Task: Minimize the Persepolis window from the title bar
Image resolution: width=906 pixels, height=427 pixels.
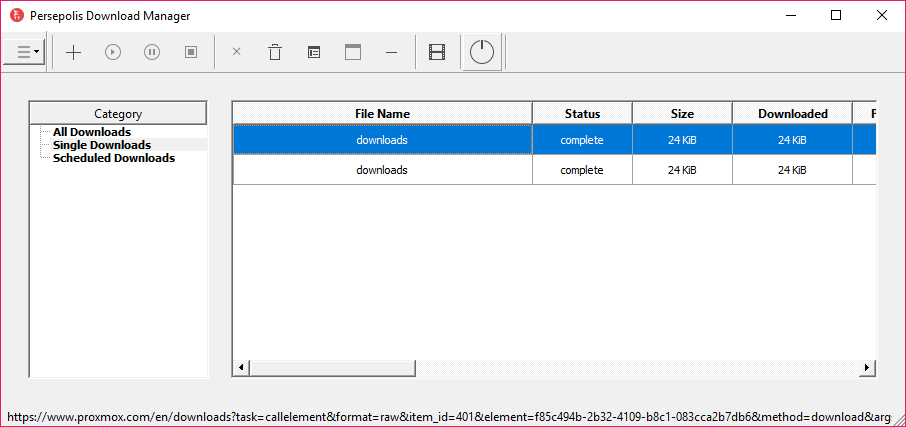Action: 790,16
